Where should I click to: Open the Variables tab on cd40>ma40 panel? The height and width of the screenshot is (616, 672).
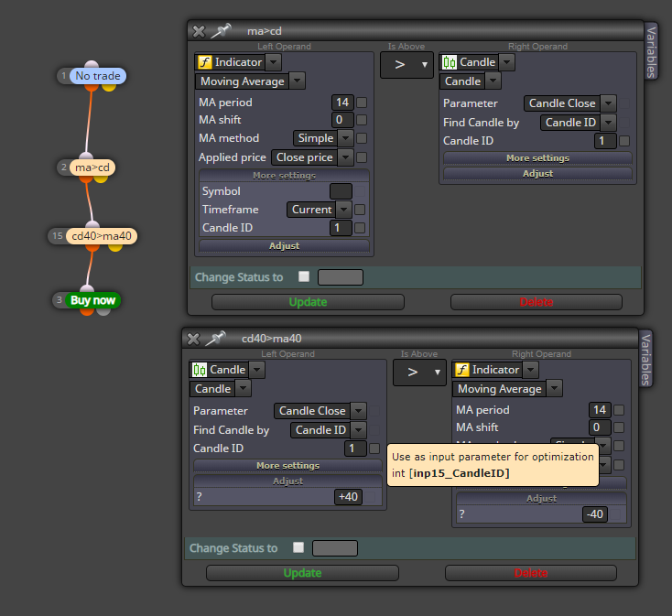tap(645, 359)
